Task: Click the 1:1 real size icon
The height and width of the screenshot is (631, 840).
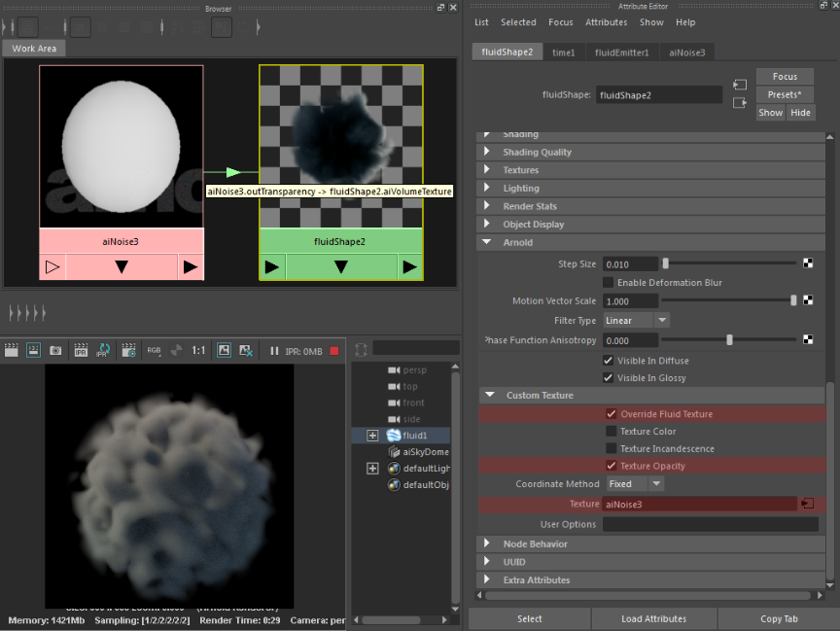Action: point(198,350)
